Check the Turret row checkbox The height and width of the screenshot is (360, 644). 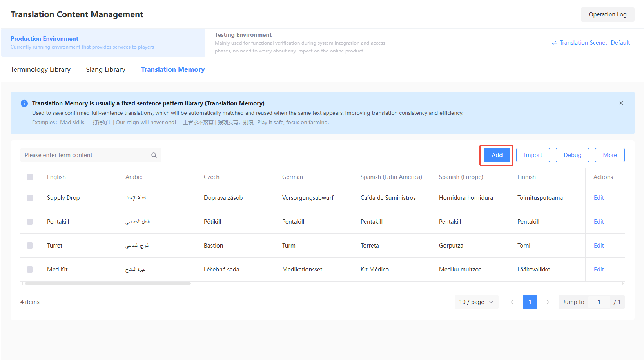pyautogui.click(x=30, y=246)
